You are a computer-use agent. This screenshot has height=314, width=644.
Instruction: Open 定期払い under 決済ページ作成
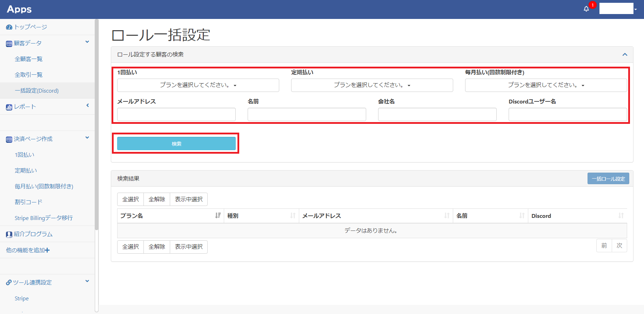coord(26,171)
